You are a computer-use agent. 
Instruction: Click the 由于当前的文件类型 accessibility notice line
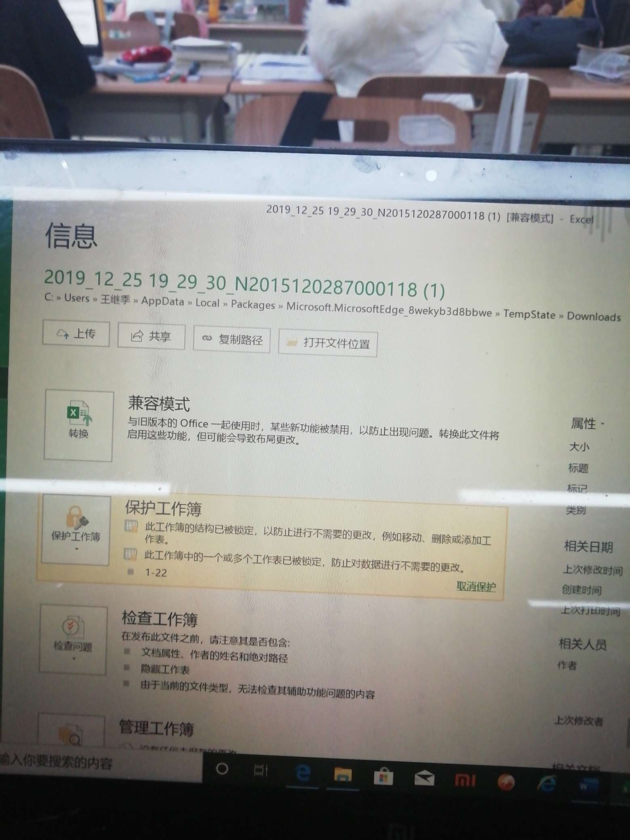click(258, 690)
